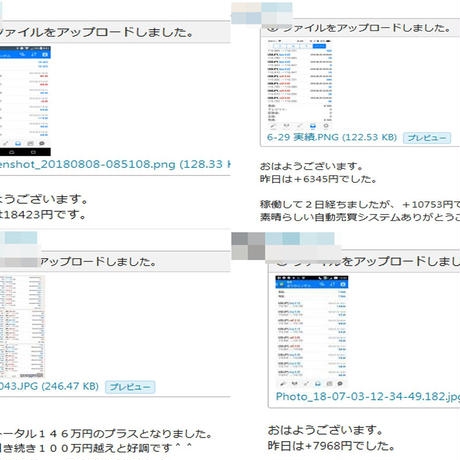
Task: Open the Photo_18-07-03-12-34-49.182.jpg file link
Action: click(x=368, y=396)
